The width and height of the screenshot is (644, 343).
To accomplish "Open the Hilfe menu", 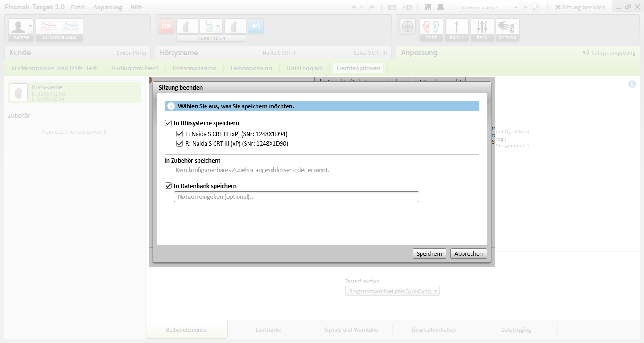I will [x=137, y=7].
